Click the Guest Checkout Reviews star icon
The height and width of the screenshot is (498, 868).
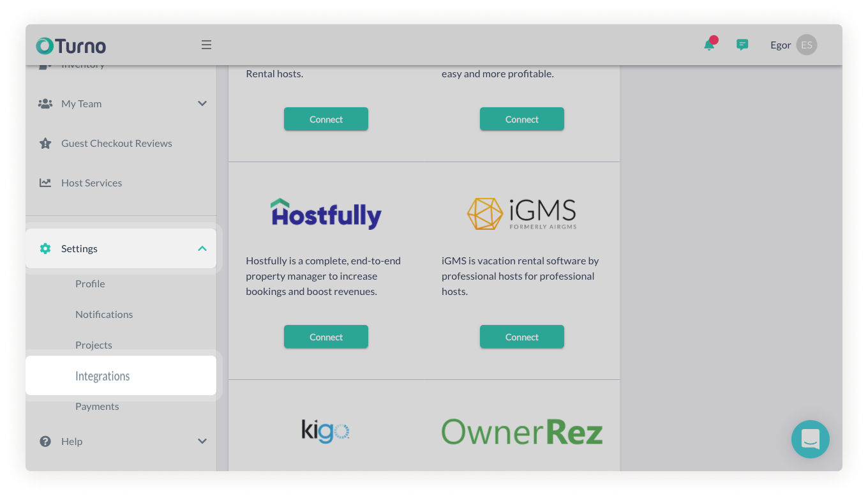click(x=45, y=143)
